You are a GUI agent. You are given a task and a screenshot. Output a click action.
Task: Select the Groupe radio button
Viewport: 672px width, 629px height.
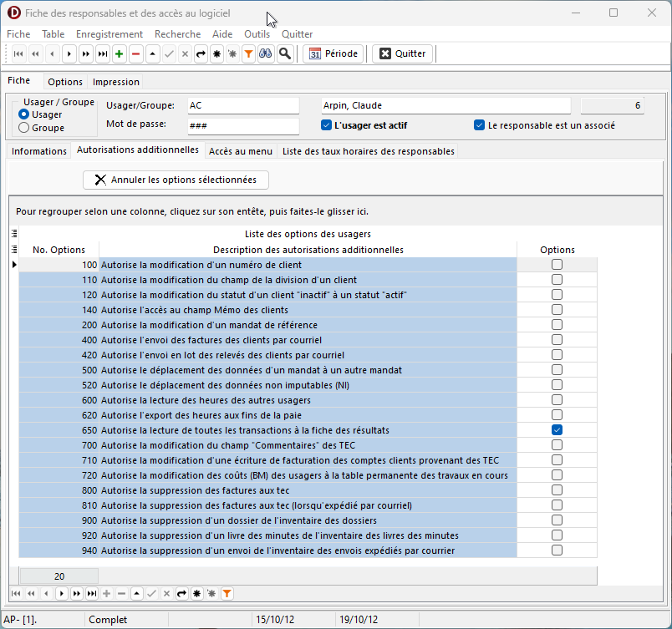[24, 128]
